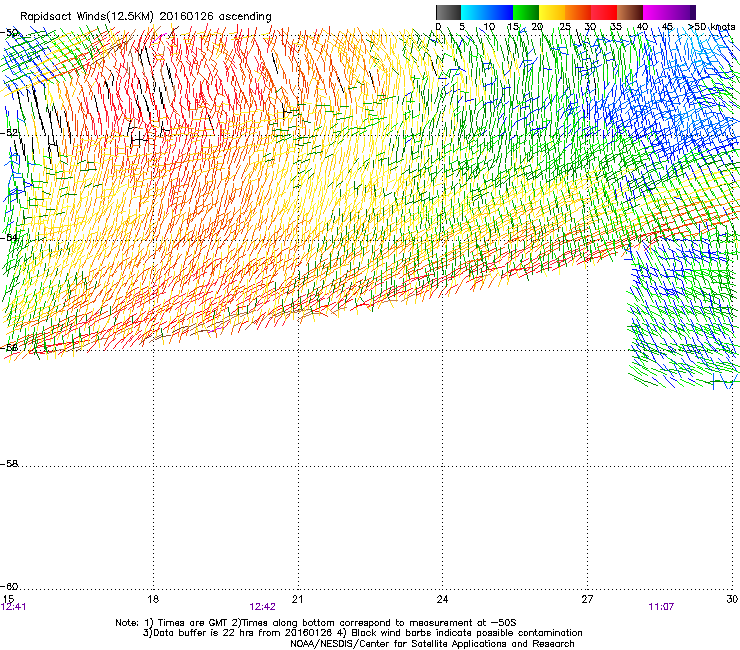Select the magenta 40-45 knots legend swatch

(x=656, y=12)
